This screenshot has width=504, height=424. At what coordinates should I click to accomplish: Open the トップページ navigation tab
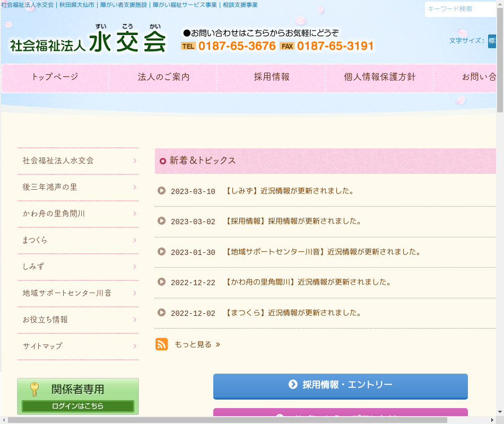pos(55,77)
